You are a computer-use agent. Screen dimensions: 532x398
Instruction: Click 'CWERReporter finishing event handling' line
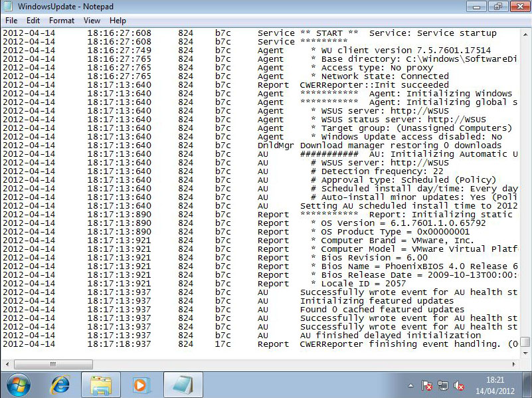click(x=409, y=344)
